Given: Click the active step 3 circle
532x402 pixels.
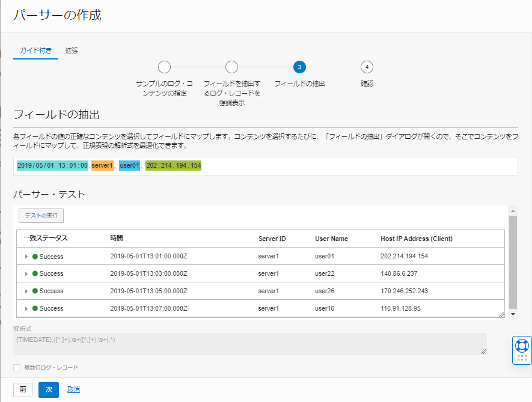Looking at the screenshot, I should pos(299,67).
